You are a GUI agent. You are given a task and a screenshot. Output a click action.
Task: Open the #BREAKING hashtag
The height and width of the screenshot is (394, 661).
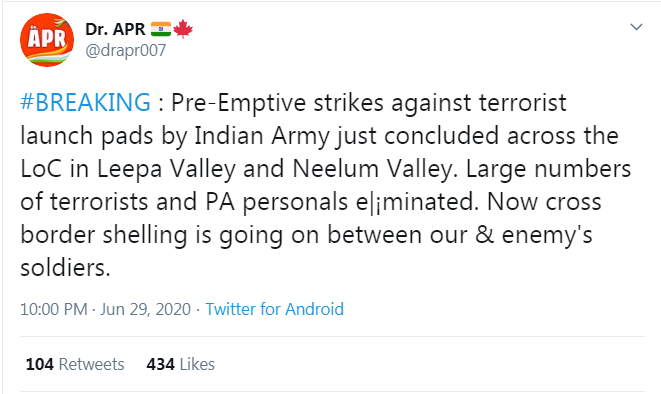[x=85, y=102]
